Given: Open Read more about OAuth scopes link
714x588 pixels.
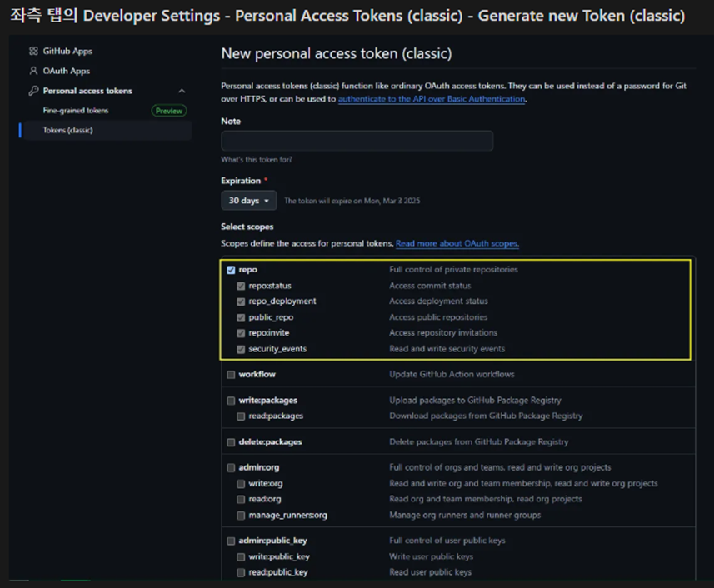Looking at the screenshot, I should coord(457,243).
